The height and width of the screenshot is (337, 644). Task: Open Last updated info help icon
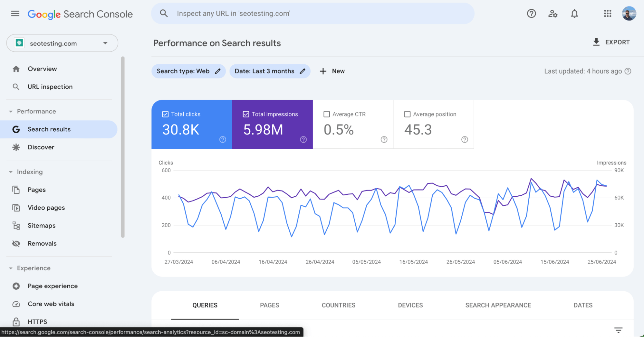coord(628,71)
